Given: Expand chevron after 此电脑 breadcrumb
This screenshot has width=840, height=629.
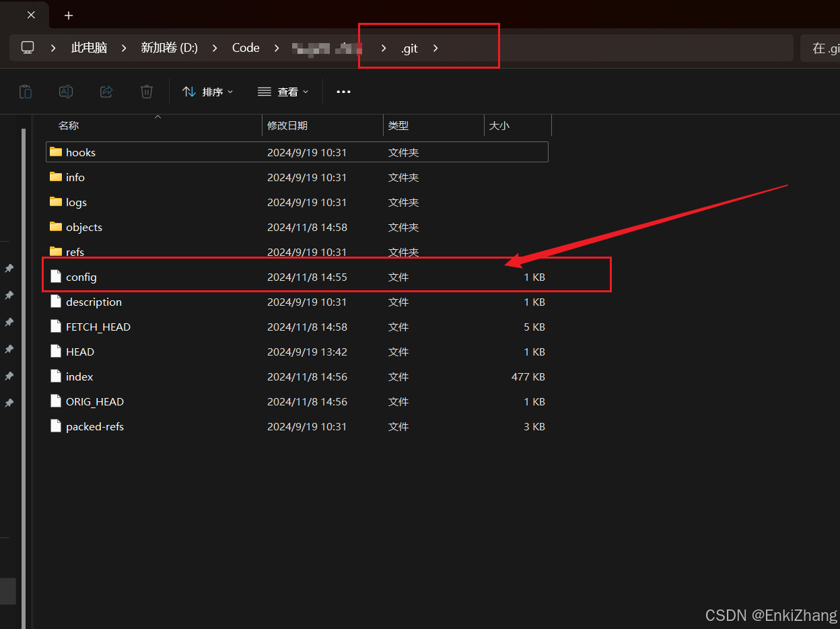Looking at the screenshot, I should [124, 48].
